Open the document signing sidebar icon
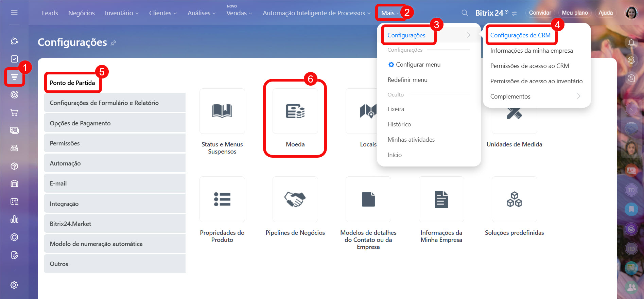The height and width of the screenshot is (299, 644). pyautogui.click(x=14, y=255)
